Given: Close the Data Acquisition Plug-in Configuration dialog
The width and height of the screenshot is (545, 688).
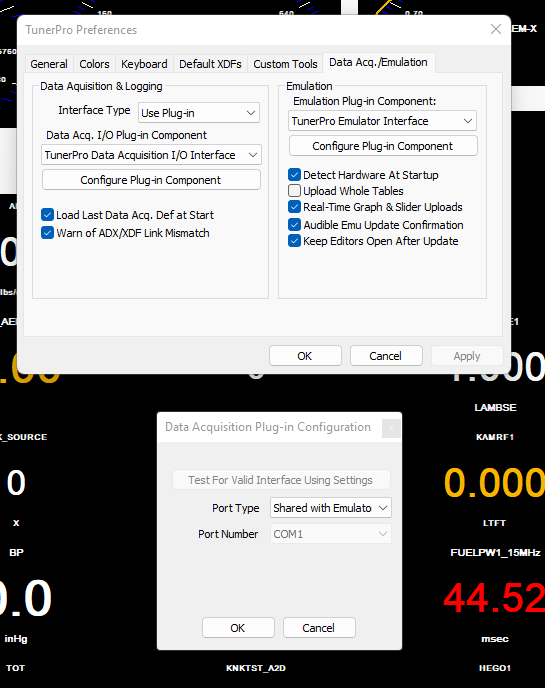Looking at the screenshot, I should coord(391,428).
